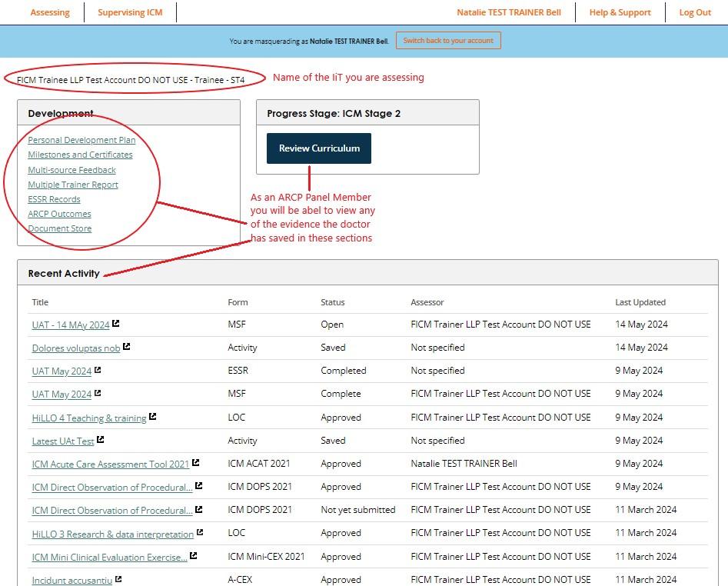Screen dimensions: 728x586
Task: Open ESSR Records link
Action: 54,199
